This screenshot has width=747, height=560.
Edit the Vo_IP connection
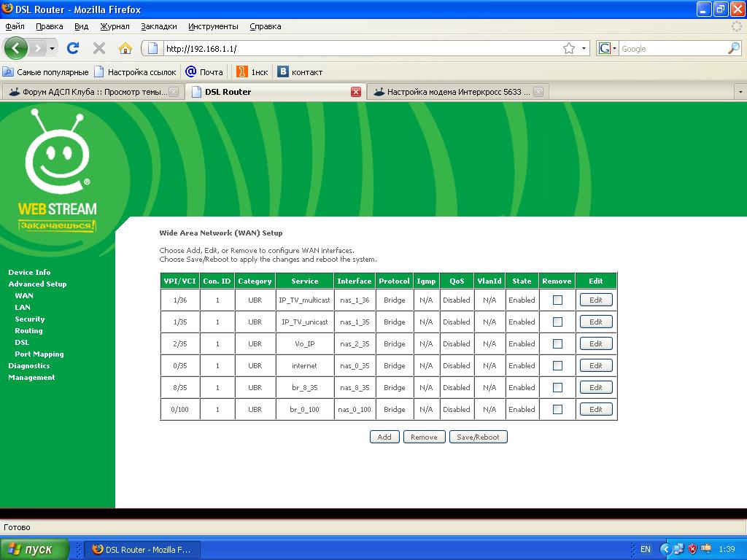pyautogui.click(x=596, y=344)
